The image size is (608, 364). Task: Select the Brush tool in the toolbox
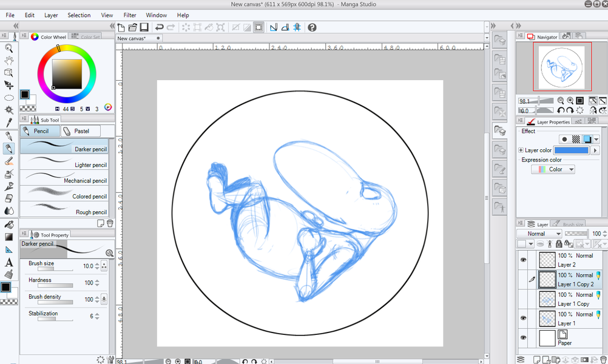[9, 161]
